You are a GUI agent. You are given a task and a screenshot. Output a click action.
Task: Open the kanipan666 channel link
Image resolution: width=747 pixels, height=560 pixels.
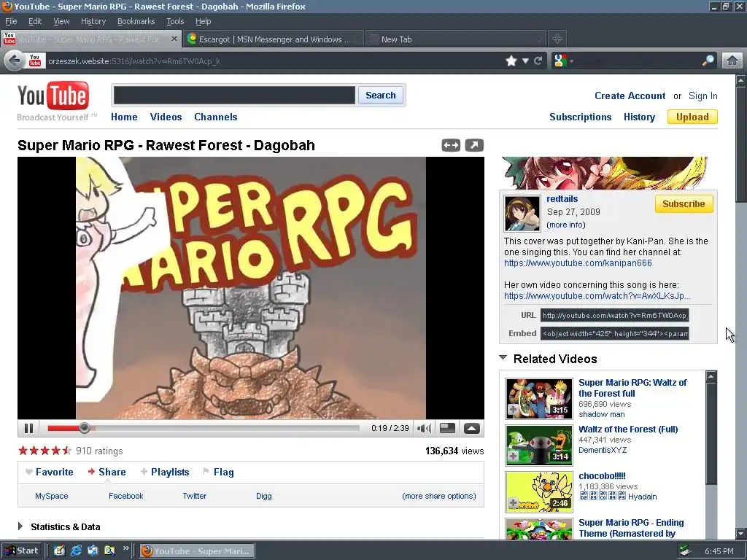tap(578, 263)
